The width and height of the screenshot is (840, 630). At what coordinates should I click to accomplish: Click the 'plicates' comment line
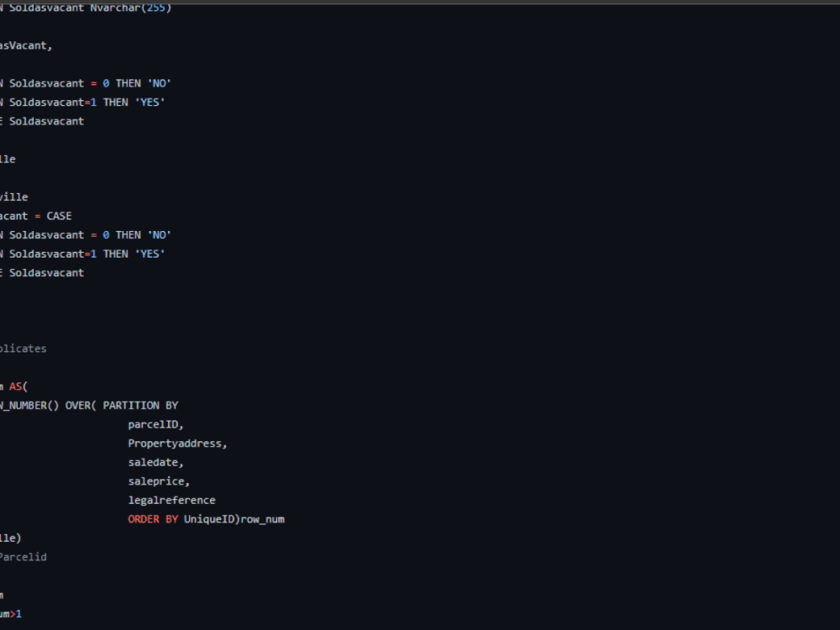(x=23, y=349)
